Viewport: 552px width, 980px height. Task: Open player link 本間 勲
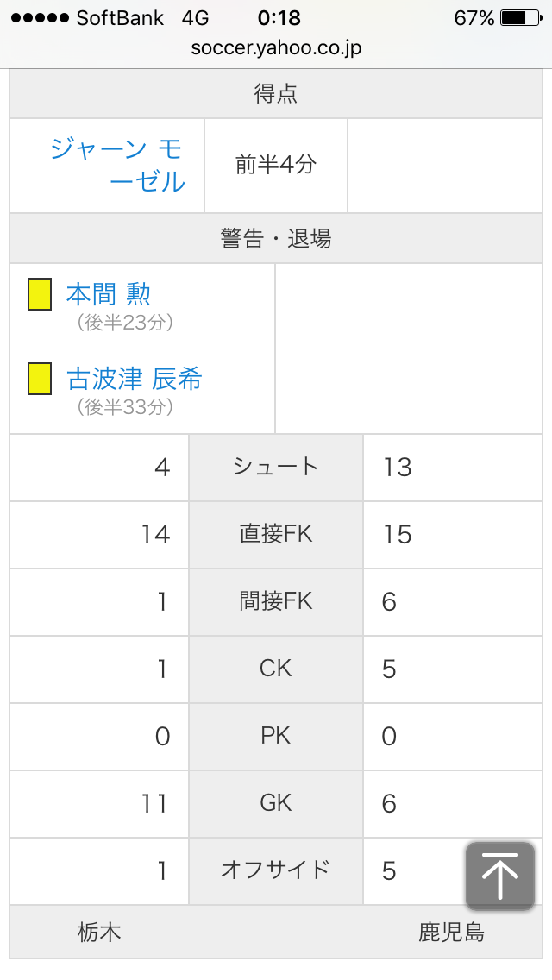click(109, 294)
